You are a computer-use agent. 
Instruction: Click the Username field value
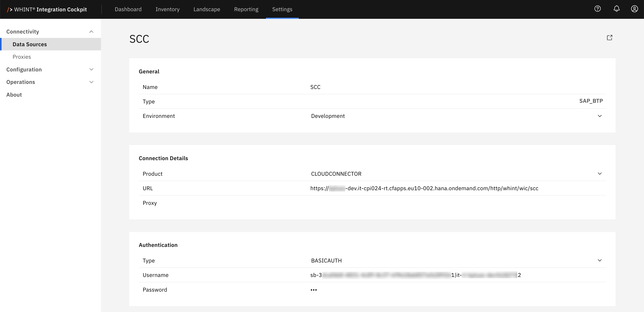coord(415,275)
